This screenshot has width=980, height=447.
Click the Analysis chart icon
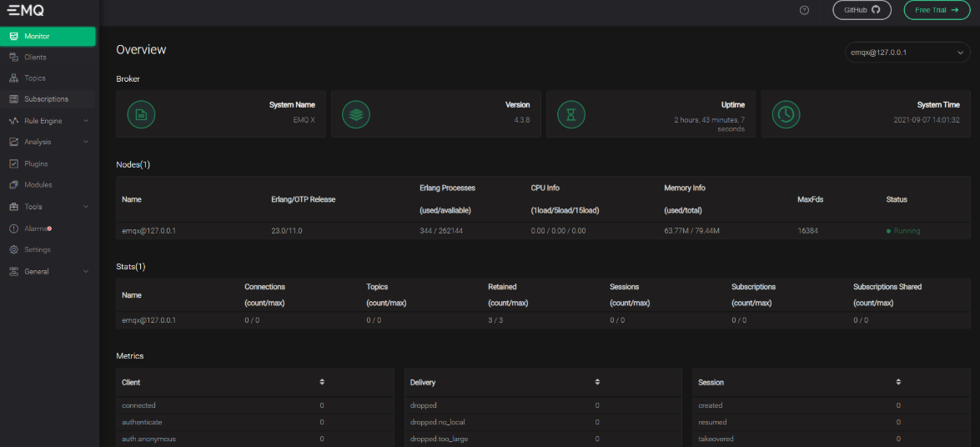point(13,142)
